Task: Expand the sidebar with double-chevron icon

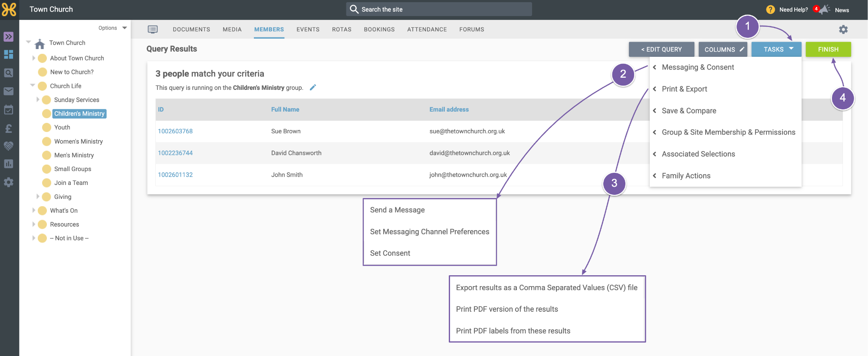Action: (9, 36)
